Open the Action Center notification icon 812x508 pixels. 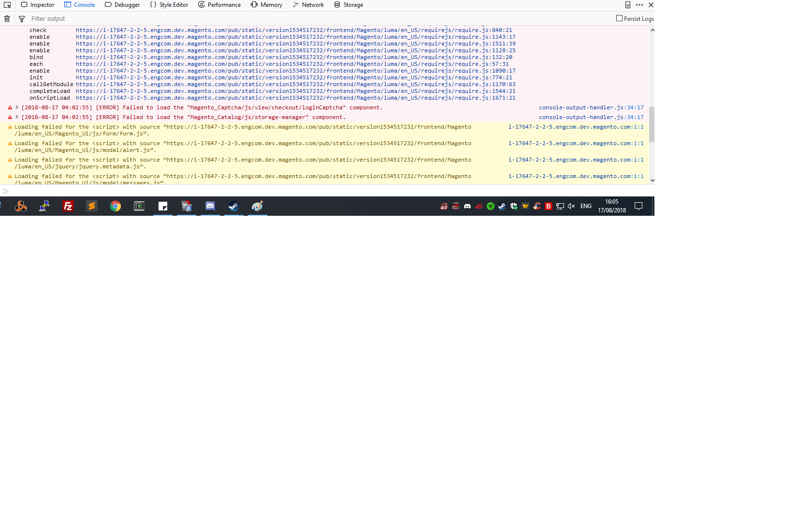click(x=638, y=206)
